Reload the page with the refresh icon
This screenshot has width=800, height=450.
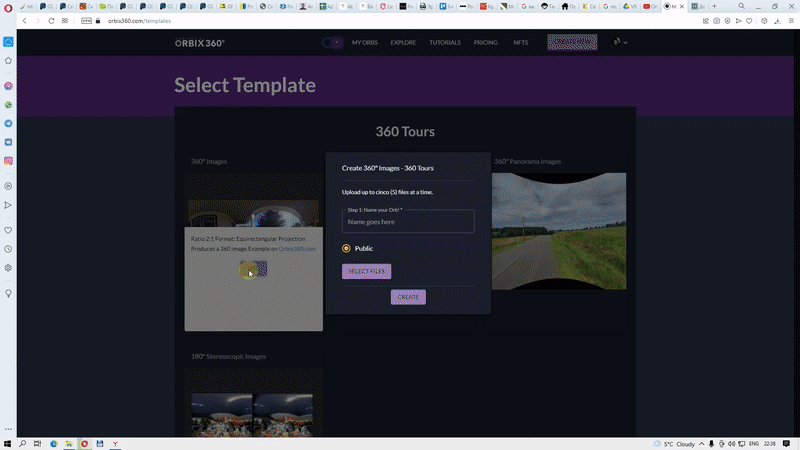pyautogui.click(x=51, y=21)
